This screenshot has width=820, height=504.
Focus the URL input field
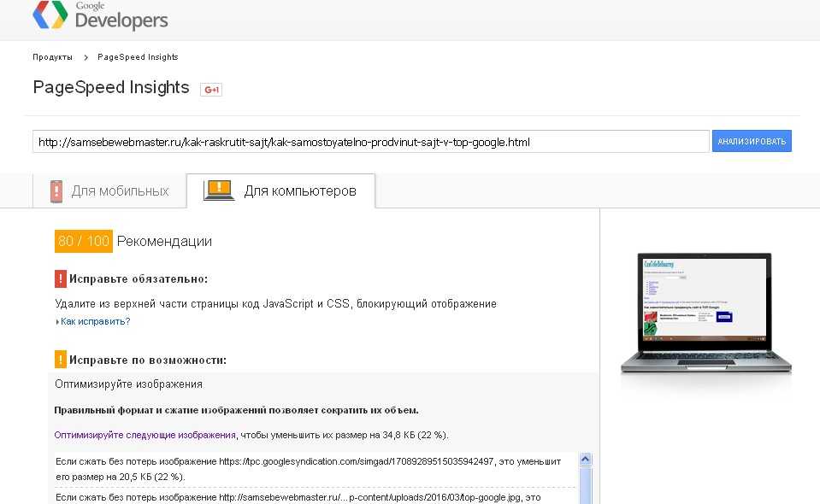click(x=370, y=142)
